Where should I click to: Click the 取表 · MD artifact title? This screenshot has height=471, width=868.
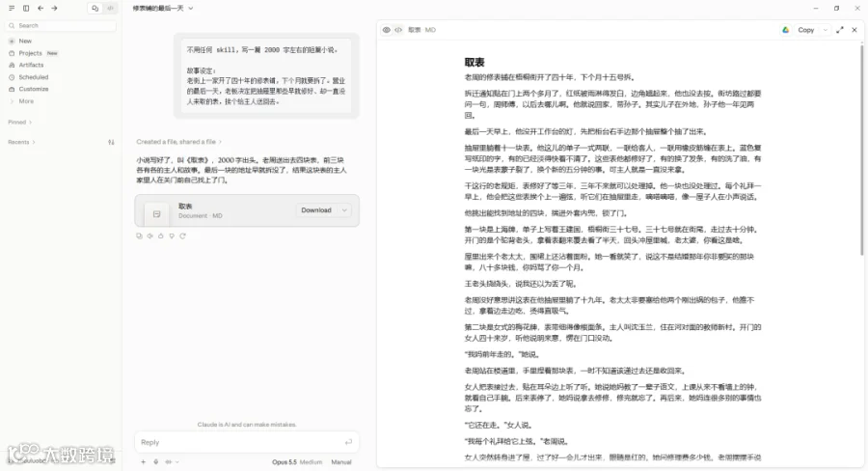point(421,30)
